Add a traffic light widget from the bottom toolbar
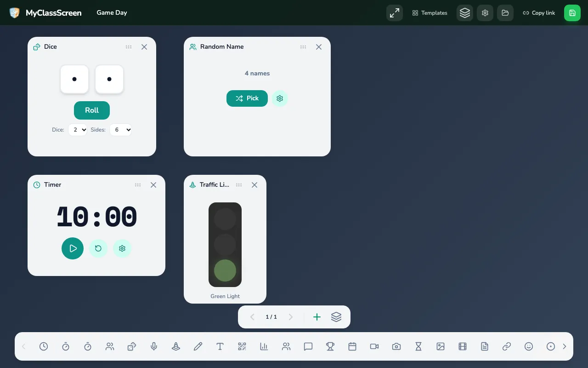588x368 pixels. point(176,346)
